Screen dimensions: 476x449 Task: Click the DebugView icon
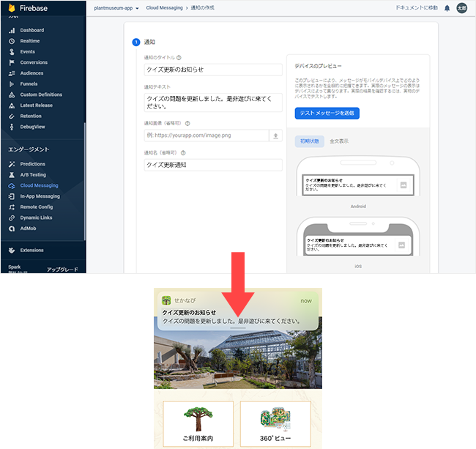(x=12, y=127)
